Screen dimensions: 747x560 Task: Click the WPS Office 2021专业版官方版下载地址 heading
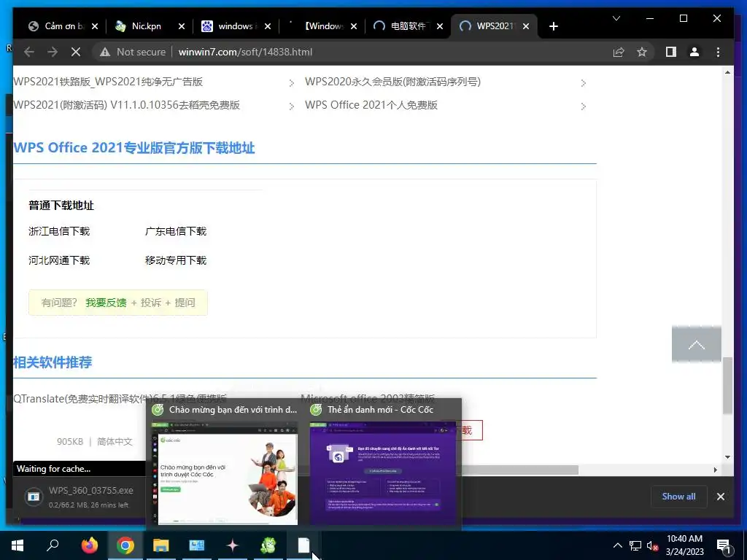point(134,147)
